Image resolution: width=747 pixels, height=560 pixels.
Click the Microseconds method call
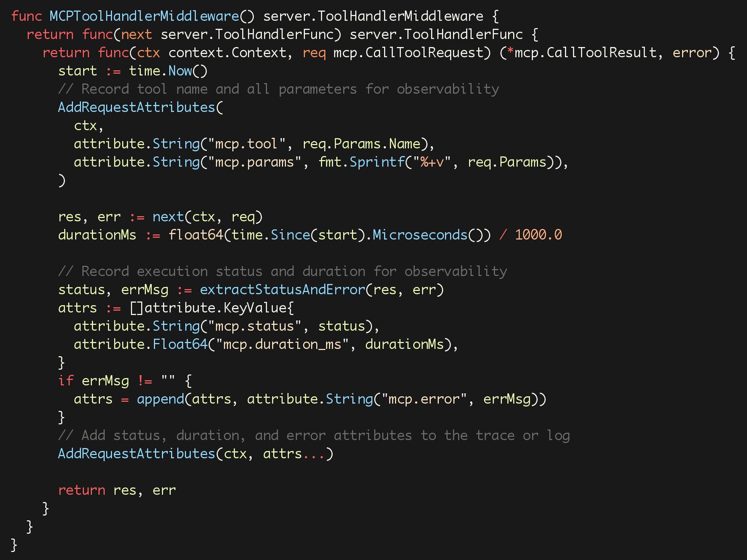[420, 235]
